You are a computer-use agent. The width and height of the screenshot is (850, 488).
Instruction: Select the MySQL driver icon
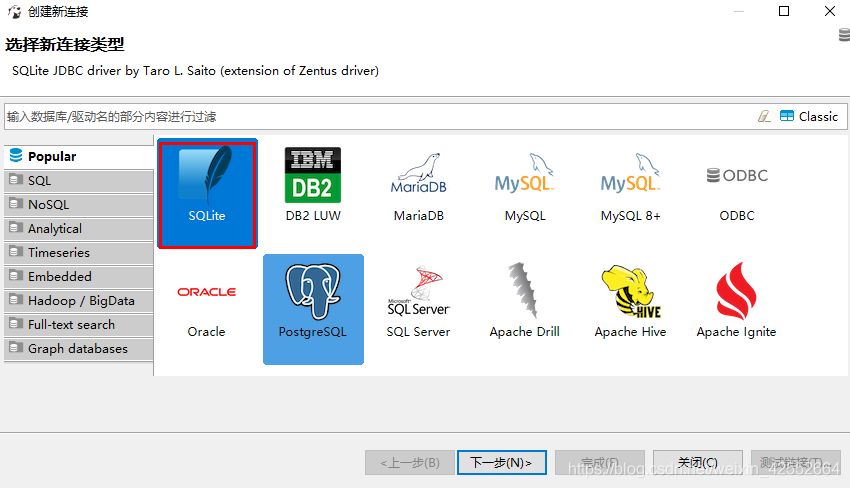525,185
